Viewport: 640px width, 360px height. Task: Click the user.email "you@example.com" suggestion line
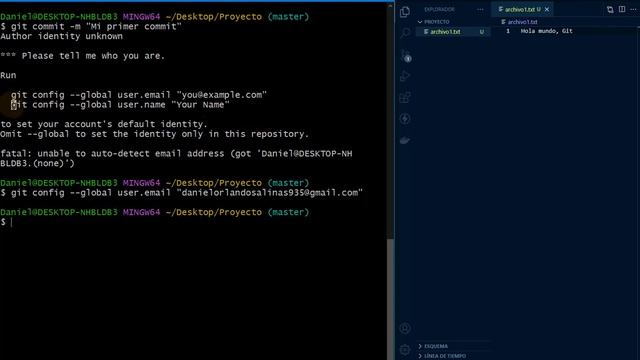click(x=139, y=95)
